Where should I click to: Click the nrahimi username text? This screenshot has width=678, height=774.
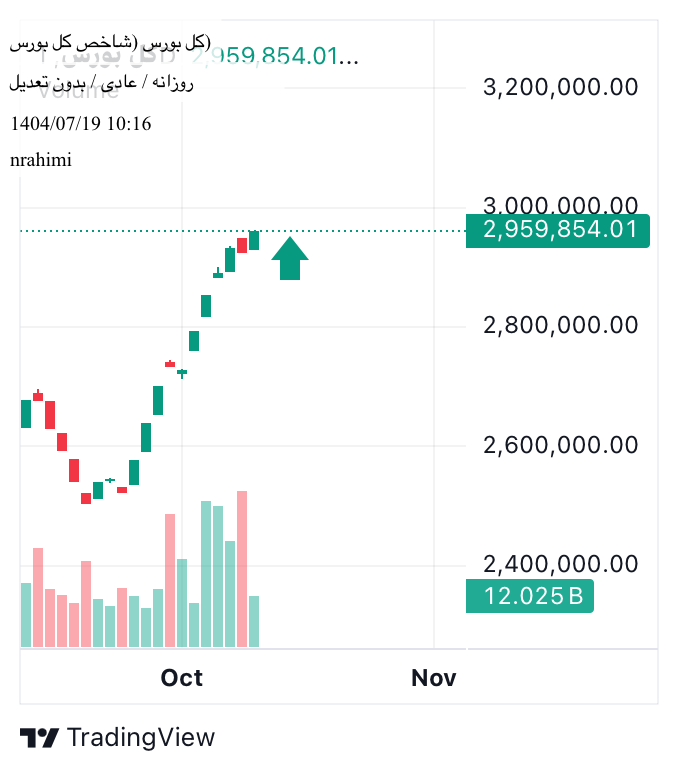[x=41, y=160]
